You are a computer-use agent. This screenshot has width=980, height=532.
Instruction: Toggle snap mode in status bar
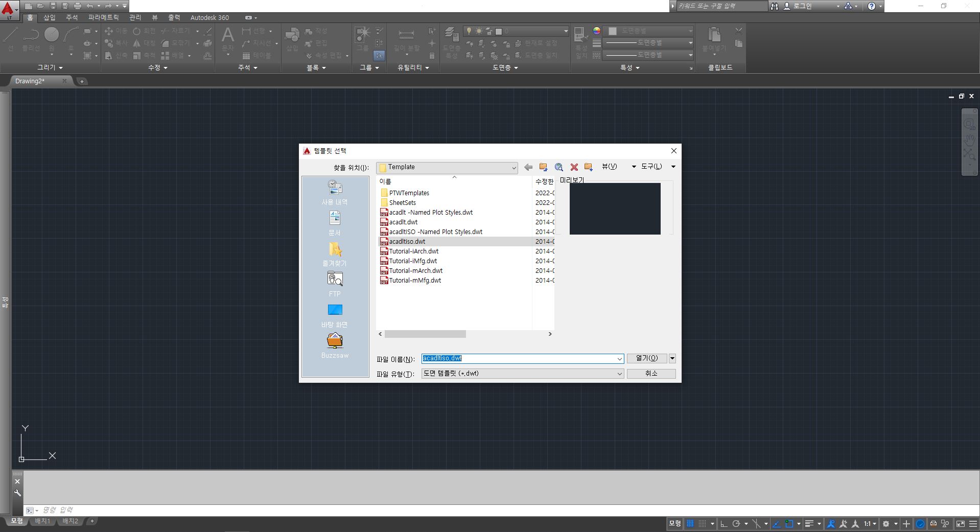(703, 524)
